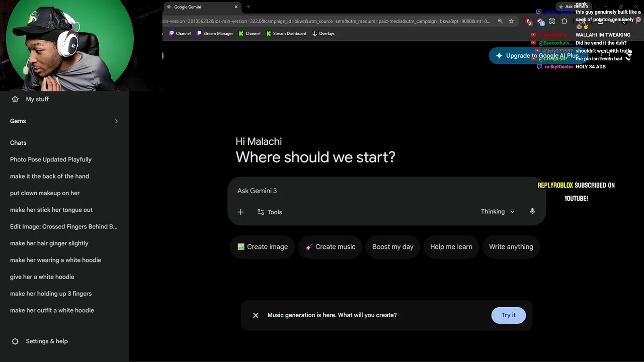Viewport: 644px width, 362px height.
Task: Close the Google Gemini browser tab
Action: point(236,7)
